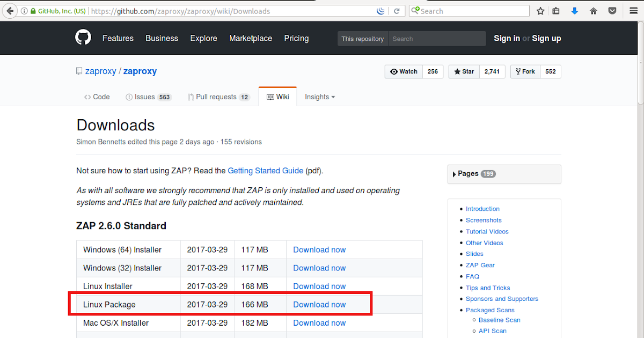Click the browser back arrow button
This screenshot has width=644, height=338.
click(10, 11)
